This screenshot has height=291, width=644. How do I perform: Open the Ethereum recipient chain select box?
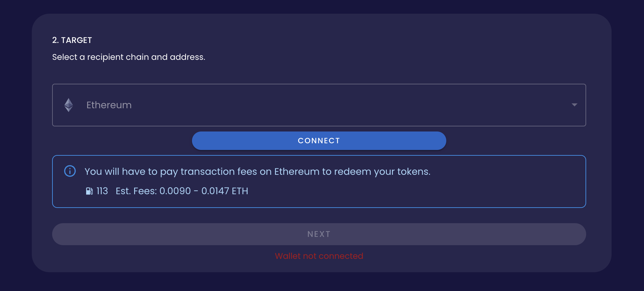pyautogui.click(x=319, y=105)
